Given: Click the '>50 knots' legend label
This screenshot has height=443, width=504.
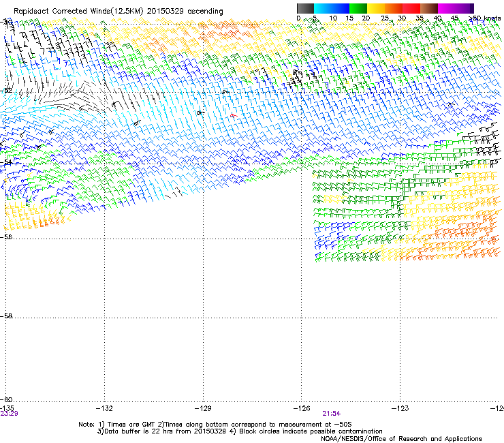Looking at the screenshot, I should pos(484,18).
